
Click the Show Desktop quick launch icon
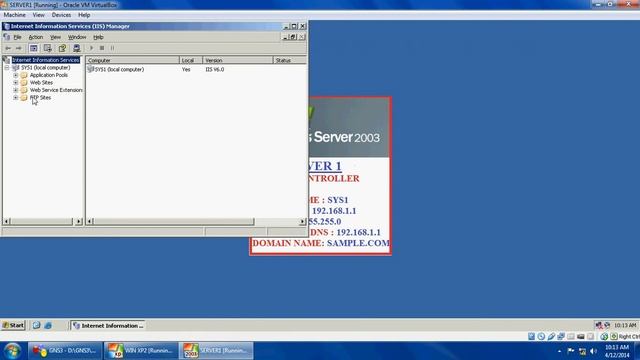(x=36, y=325)
